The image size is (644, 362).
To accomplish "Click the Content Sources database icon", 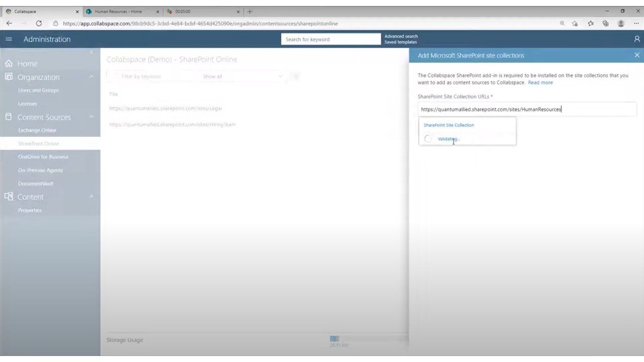I will [x=9, y=117].
